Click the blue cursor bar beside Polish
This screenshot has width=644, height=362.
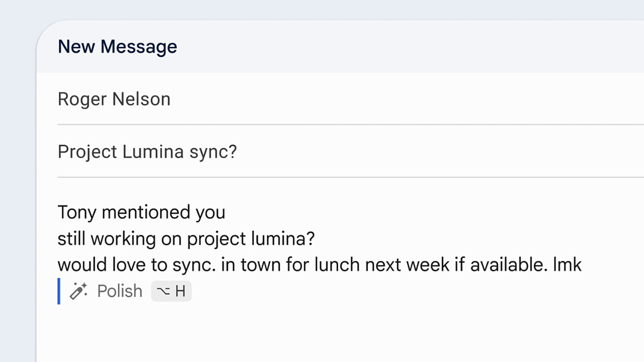click(59, 291)
